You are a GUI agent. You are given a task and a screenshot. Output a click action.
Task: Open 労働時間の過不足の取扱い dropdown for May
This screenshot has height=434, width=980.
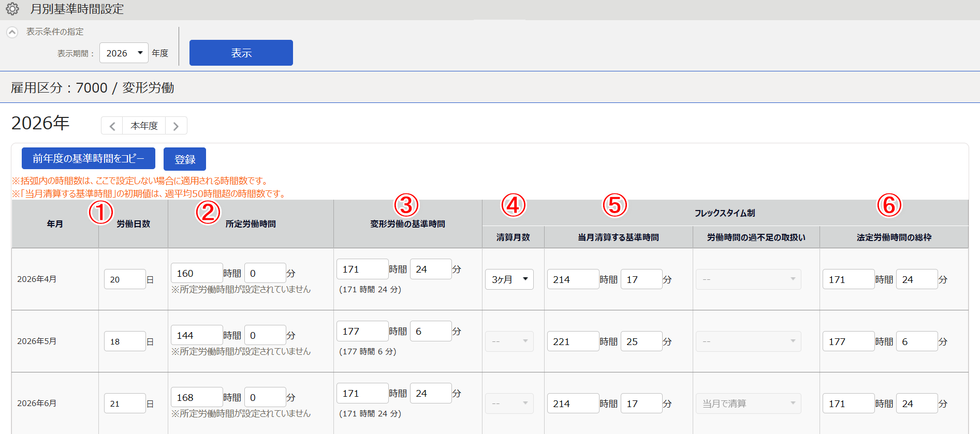click(749, 341)
